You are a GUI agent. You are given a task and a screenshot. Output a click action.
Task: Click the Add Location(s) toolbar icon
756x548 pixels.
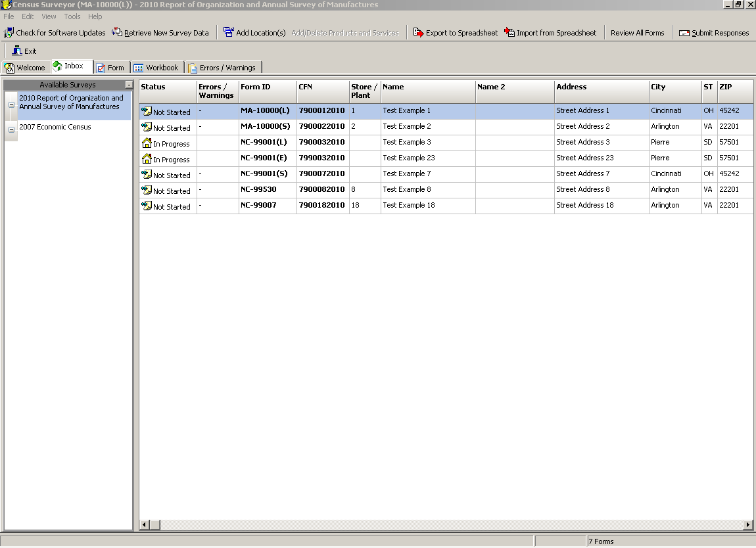[x=229, y=32]
